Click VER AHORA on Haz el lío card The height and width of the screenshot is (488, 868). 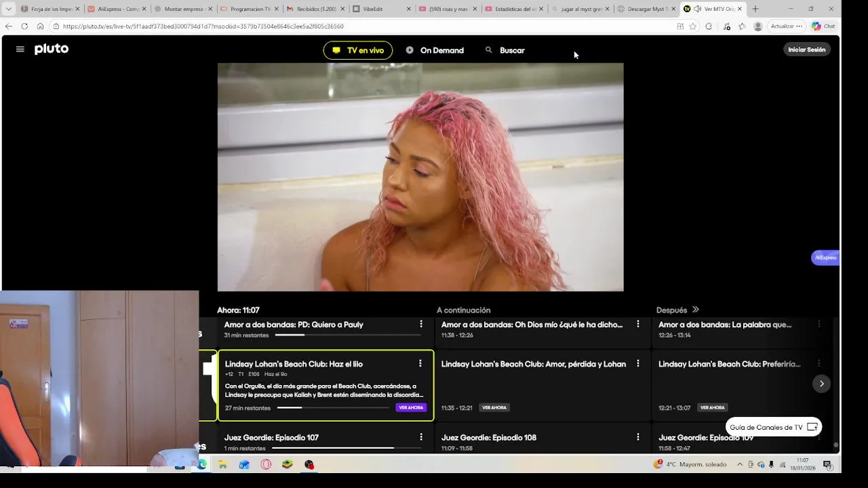pyautogui.click(x=411, y=407)
